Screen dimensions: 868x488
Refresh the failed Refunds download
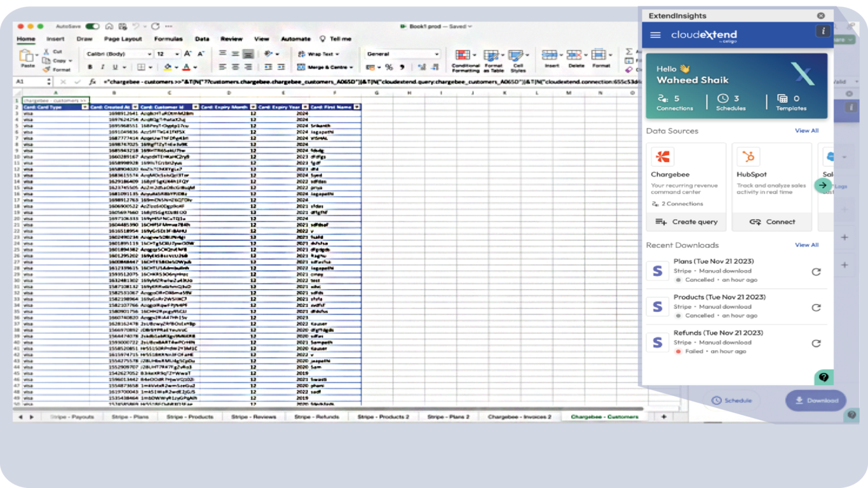(x=816, y=343)
